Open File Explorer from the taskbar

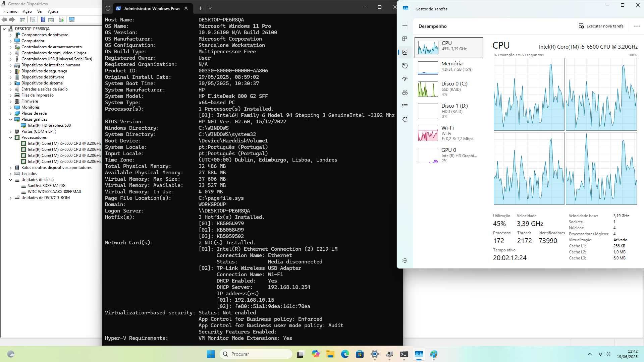[330, 354]
